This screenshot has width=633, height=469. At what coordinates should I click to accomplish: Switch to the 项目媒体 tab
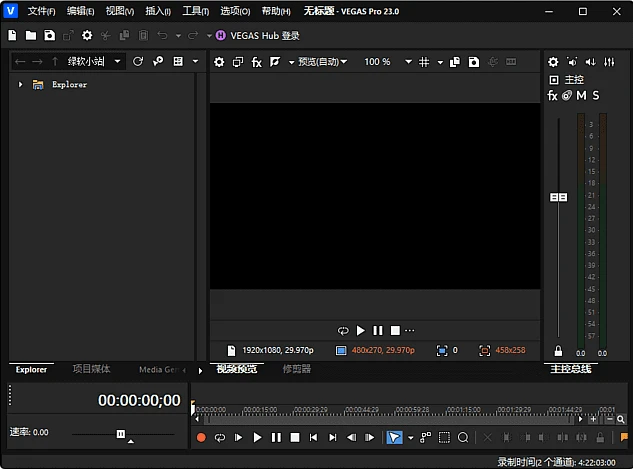click(x=91, y=369)
